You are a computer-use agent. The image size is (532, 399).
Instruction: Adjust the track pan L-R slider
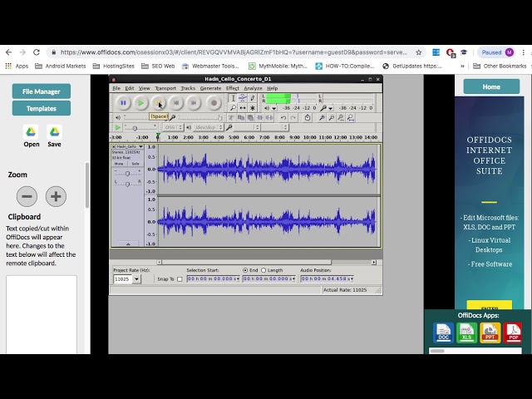click(127, 184)
